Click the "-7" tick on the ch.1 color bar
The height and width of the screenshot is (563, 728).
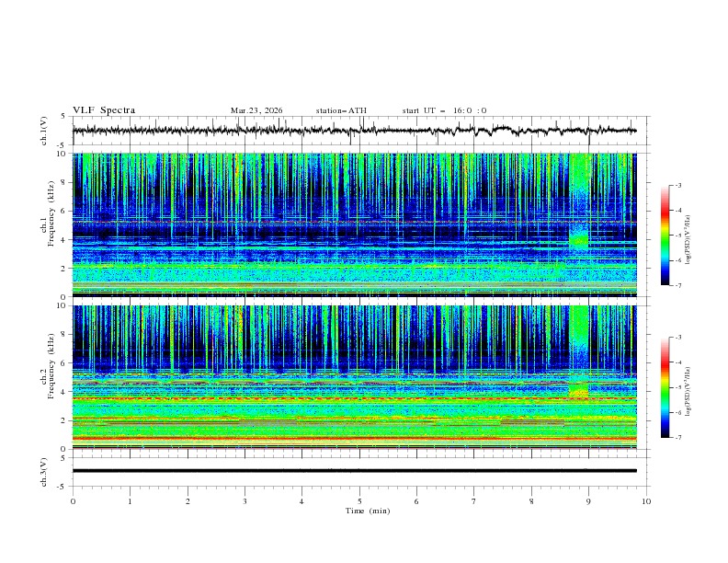tap(678, 286)
